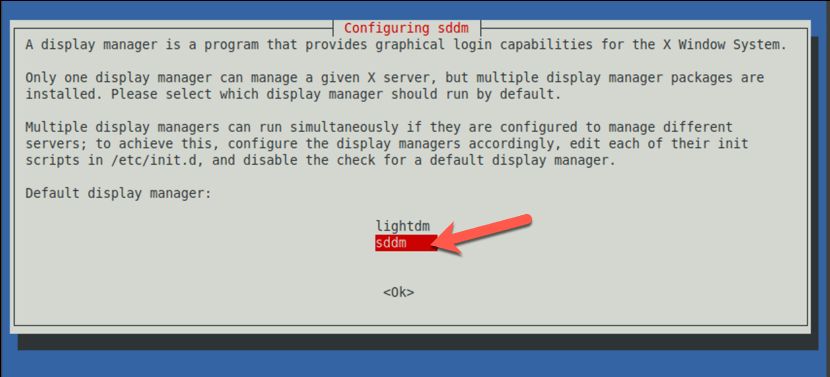Select lightdm as default display manager

click(x=402, y=226)
